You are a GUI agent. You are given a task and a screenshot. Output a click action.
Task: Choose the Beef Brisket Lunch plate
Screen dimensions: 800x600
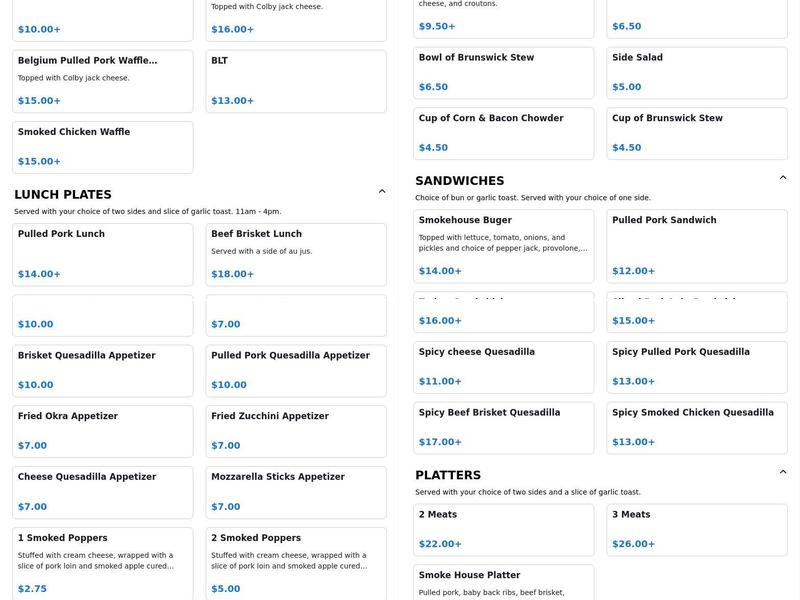(x=296, y=254)
